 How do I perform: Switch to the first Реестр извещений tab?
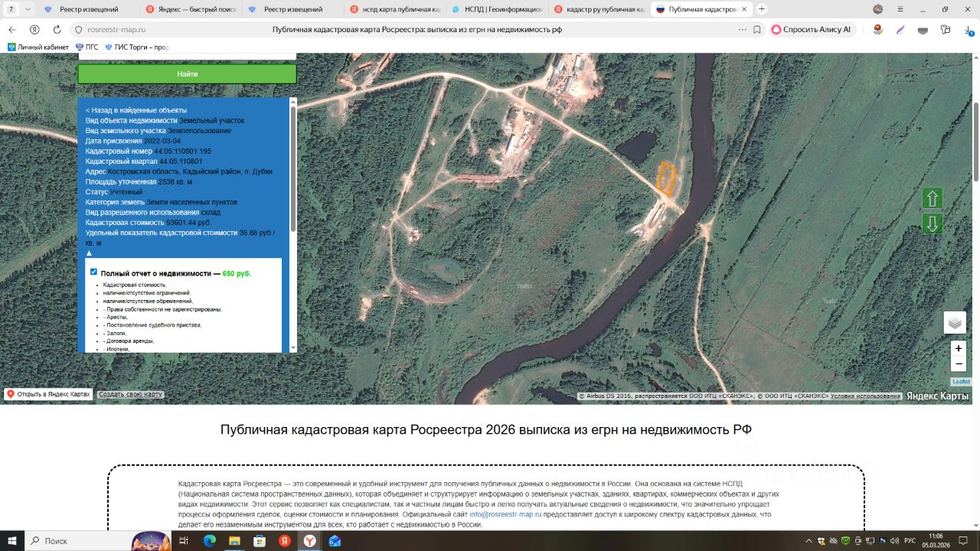tap(88, 9)
